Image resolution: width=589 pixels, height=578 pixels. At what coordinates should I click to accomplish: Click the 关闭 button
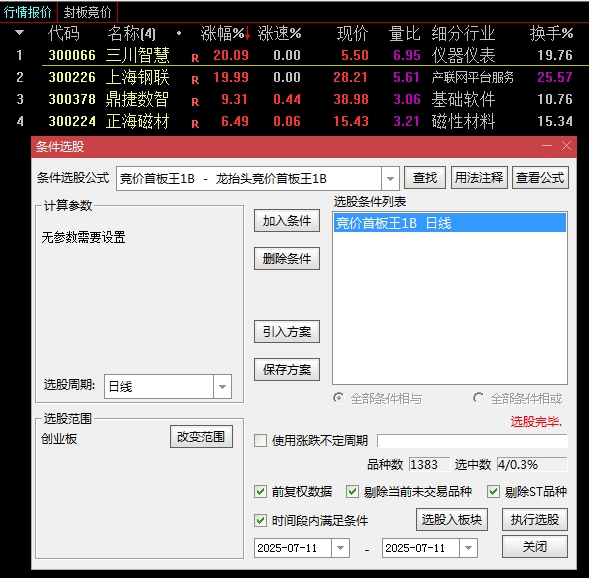535,546
